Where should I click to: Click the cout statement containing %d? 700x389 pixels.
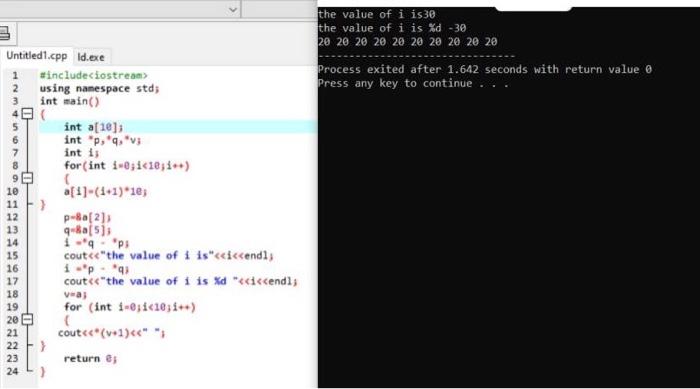[x=181, y=281]
